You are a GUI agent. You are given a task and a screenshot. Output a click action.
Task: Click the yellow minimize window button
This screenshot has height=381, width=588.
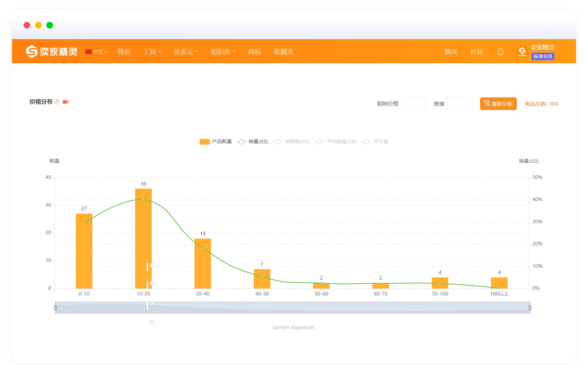(38, 25)
